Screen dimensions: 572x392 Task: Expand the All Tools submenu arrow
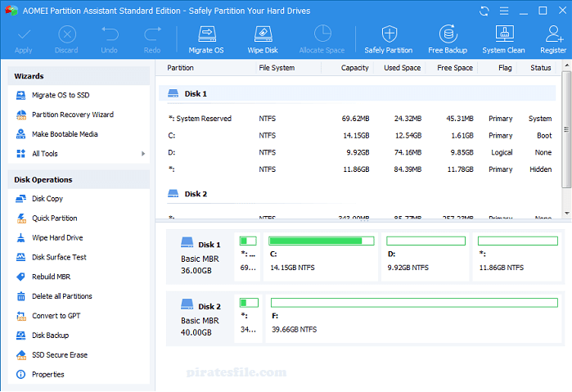(x=143, y=154)
